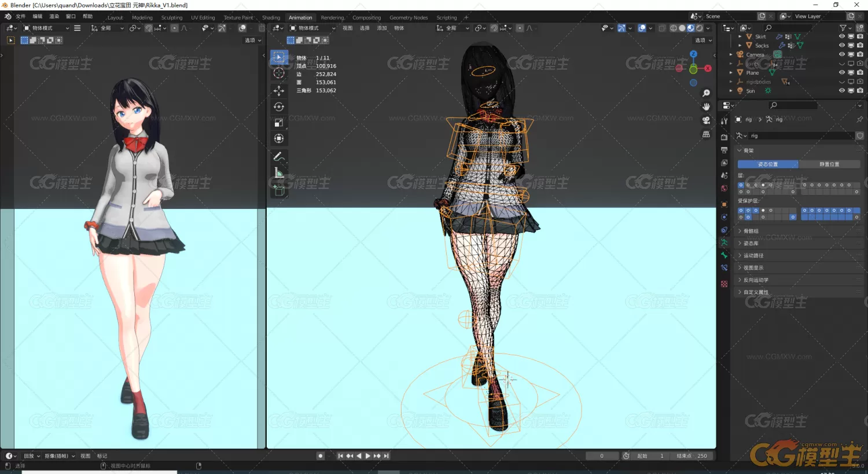Screen dimensions: 868x474
Task: Expand the Sun tree item
Action: tap(731, 91)
